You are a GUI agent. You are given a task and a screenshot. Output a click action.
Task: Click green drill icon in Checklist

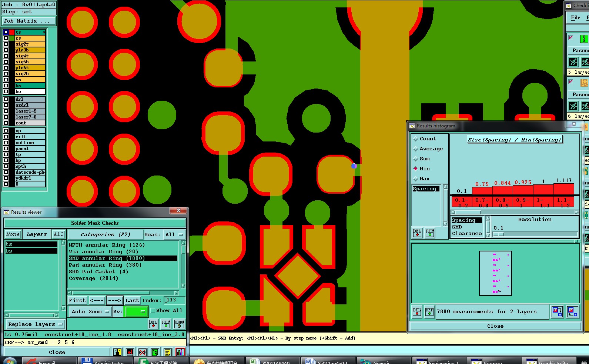pyautogui.click(x=584, y=39)
